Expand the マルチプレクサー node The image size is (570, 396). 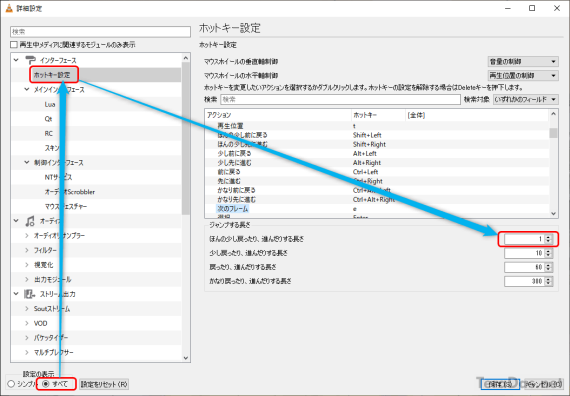[27, 352]
